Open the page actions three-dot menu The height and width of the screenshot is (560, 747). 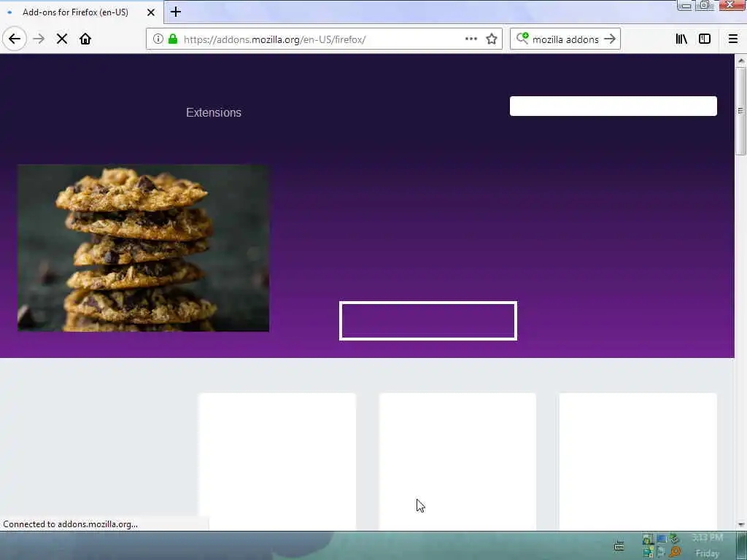[x=471, y=39]
